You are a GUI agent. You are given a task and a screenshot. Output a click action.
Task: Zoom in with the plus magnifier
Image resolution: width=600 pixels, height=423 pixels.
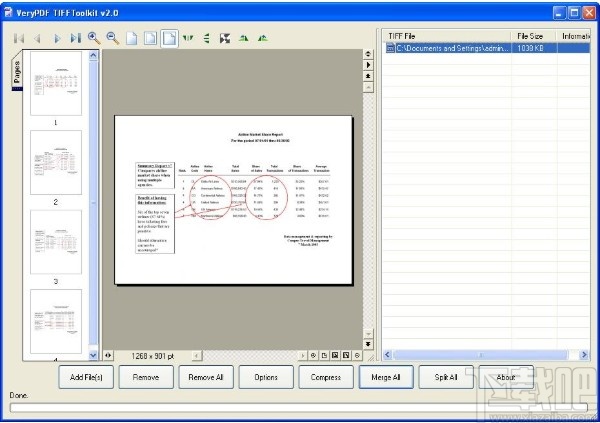[94, 38]
